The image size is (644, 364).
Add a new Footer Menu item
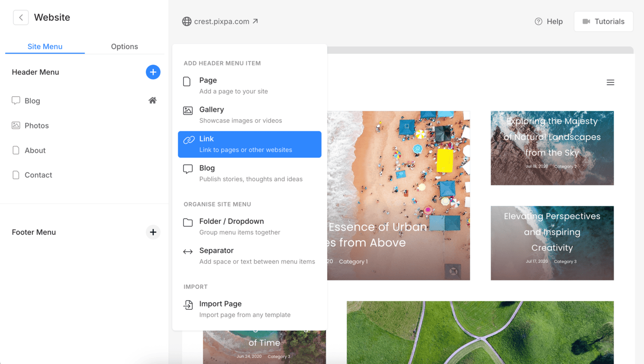point(153,232)
